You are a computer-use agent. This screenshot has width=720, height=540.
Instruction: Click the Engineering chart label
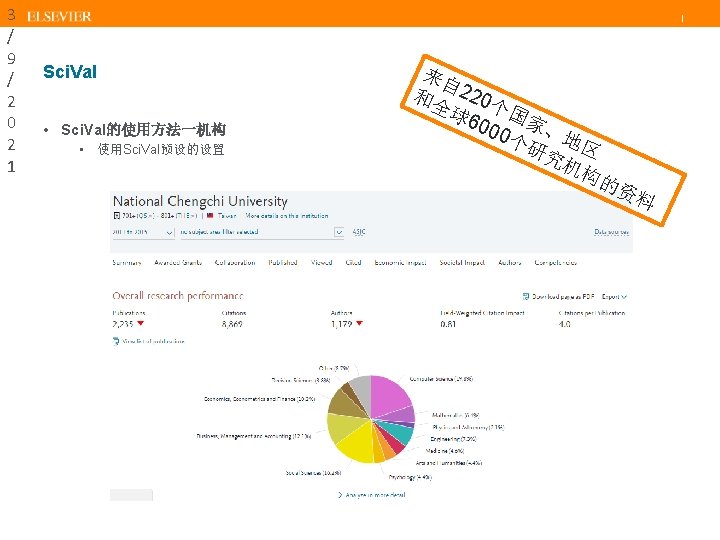click(453, 439)
